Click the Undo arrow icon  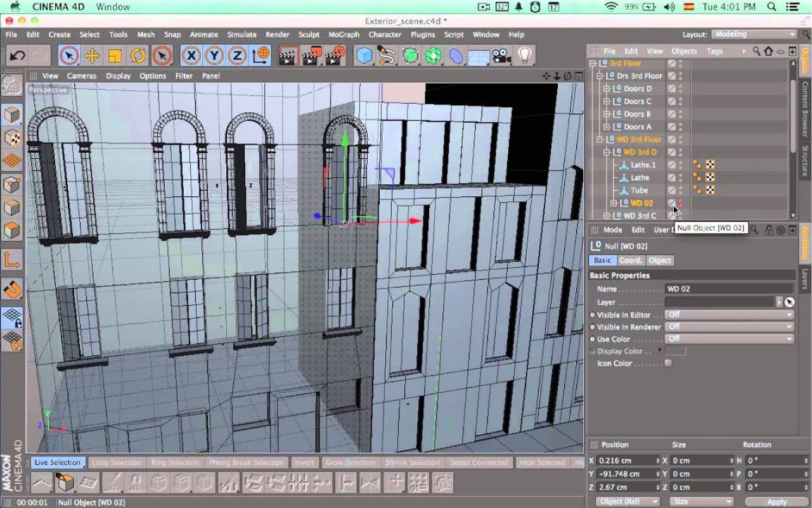point(17,56)
